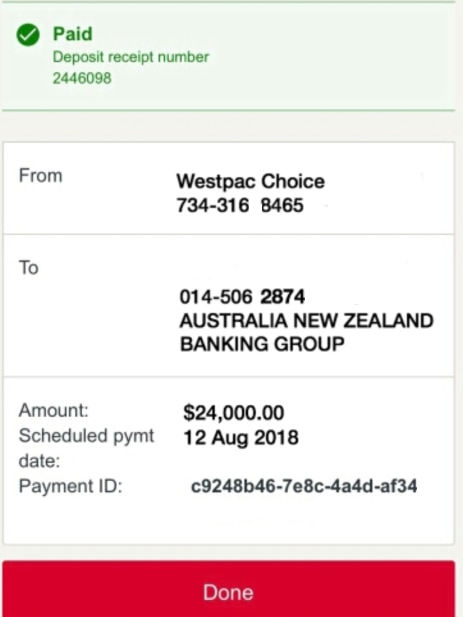
Task: Select the payment ID c9248b46-7e8c-4a4d-af34
Action: [x=304, y=486]
